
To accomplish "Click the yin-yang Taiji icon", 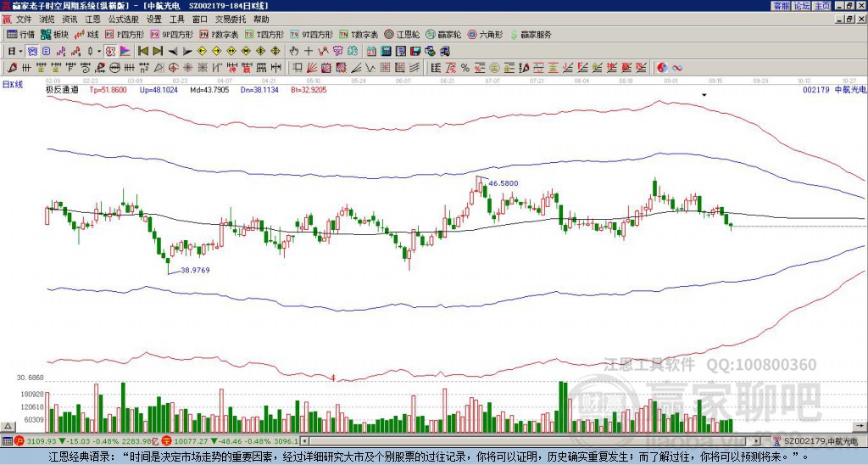I will [662, 68].
